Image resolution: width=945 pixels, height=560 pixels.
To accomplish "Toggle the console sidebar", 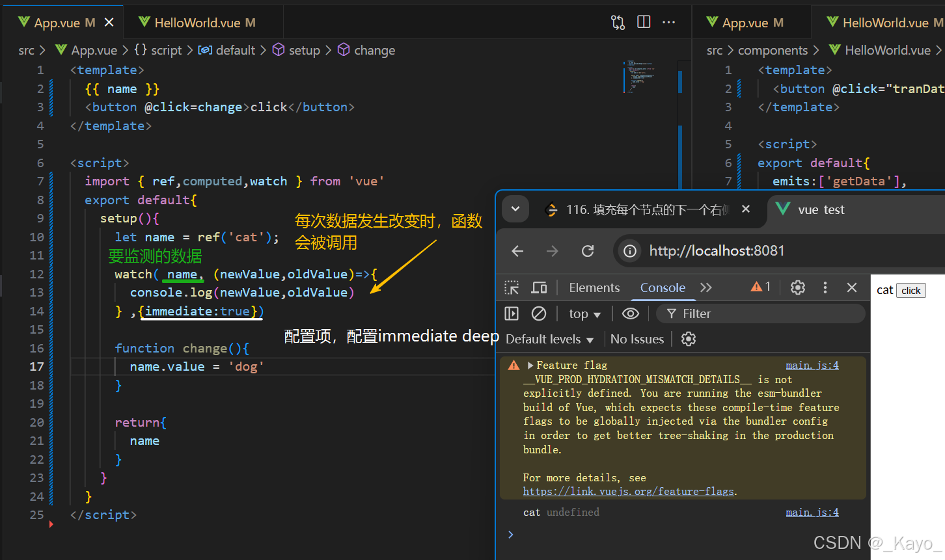I will coord(512,313).
